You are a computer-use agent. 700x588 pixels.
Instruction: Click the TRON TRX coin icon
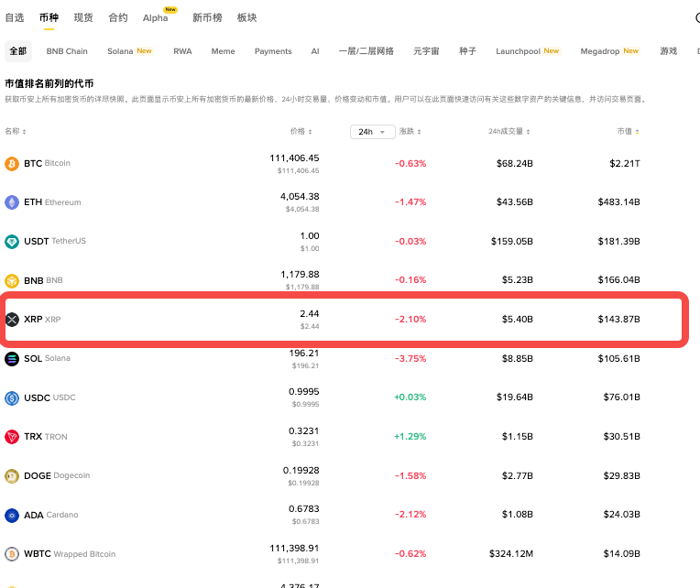click(x=12, y=437)
